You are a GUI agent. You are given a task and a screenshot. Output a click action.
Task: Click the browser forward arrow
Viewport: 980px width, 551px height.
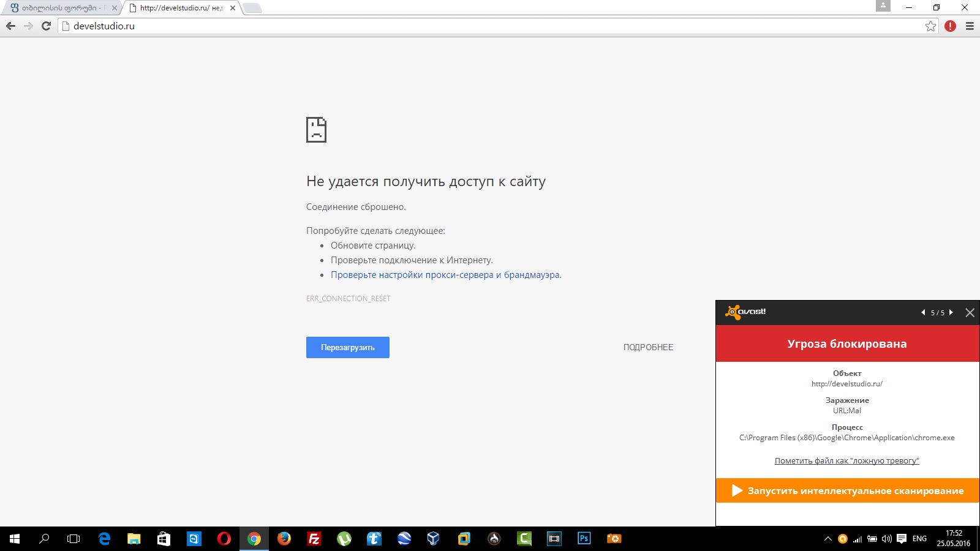(28, 26)
